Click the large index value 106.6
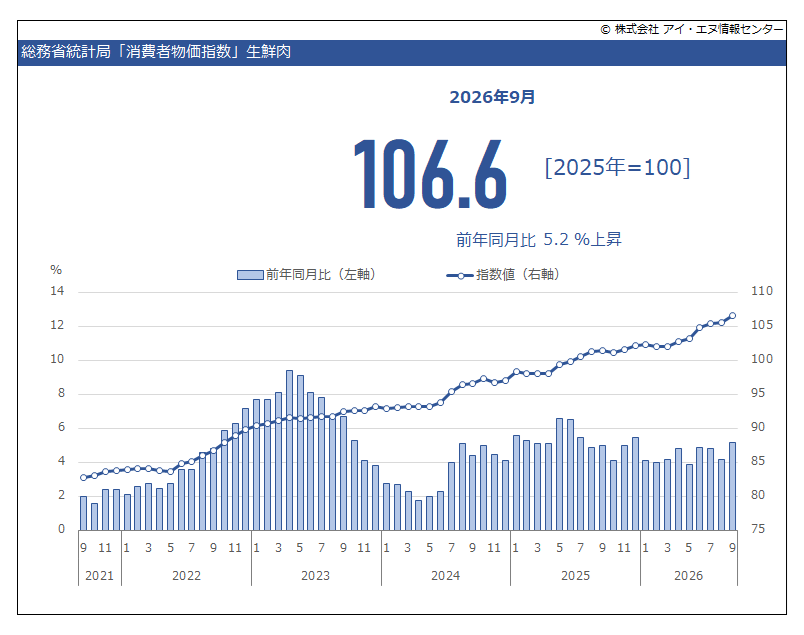 click(x=431, y=174)
